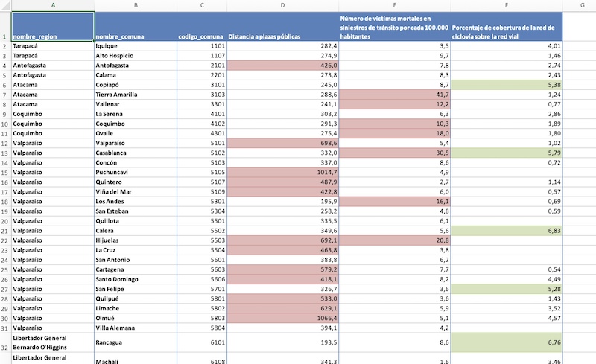Click the green-highlighted value 5,28

507,289
